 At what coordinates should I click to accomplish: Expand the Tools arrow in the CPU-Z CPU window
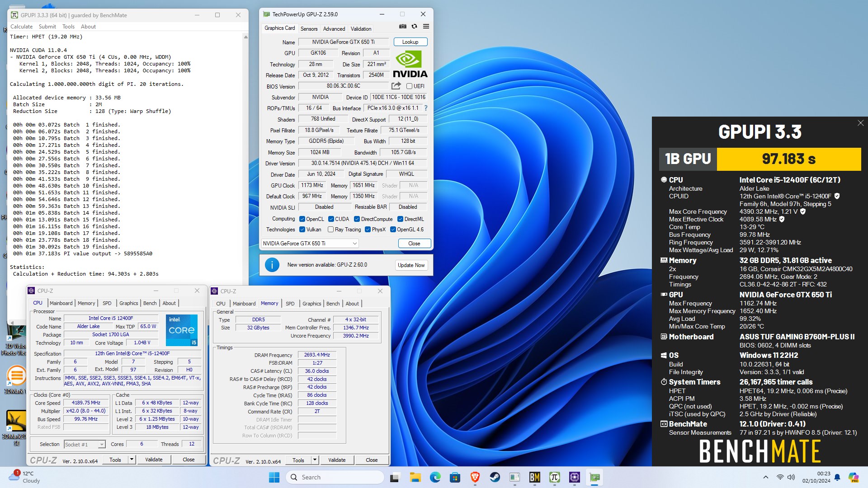tap(132, 460)
